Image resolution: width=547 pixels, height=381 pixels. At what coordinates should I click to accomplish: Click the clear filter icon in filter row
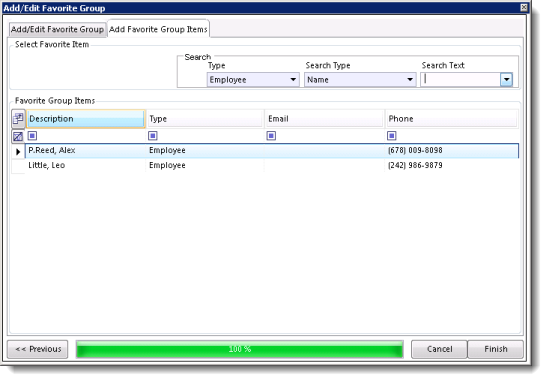click(x=18, y=136)
